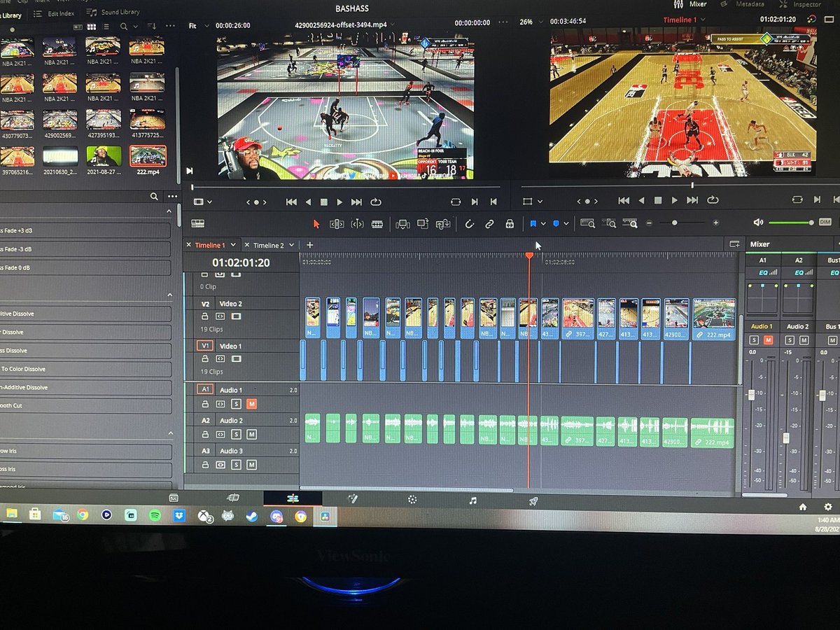The image size is (840, 630).
Task: Select the A1 destination control
Action: (x=205, y=389)
